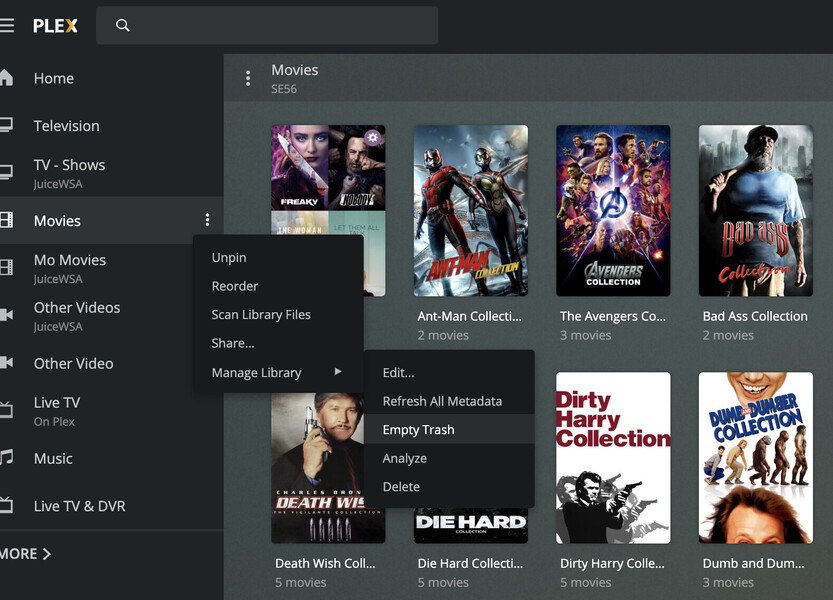Click Death Wish Coll... title link

click(325, 563)
